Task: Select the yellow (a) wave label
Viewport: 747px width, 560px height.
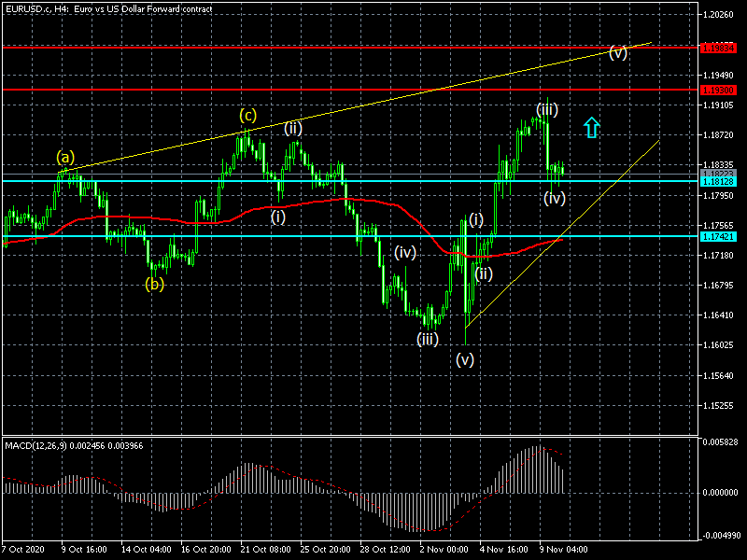Action: (x=65, y=157)
